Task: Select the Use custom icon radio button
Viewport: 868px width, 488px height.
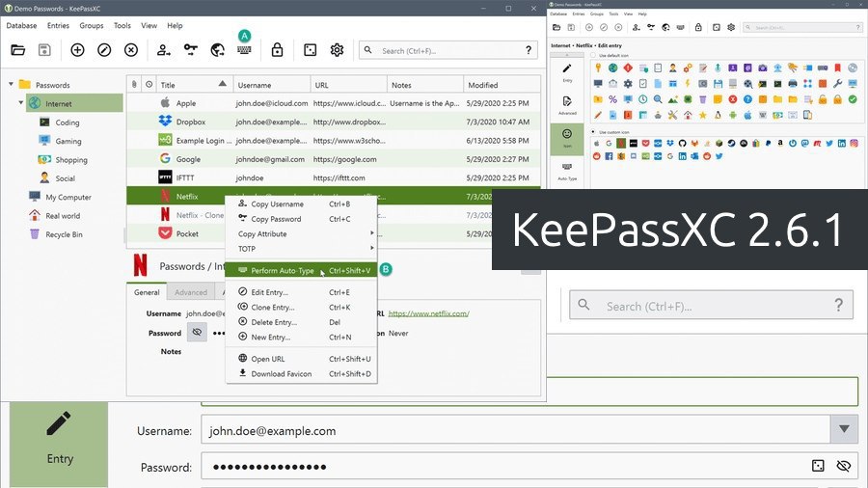Action: coord(593,132)
